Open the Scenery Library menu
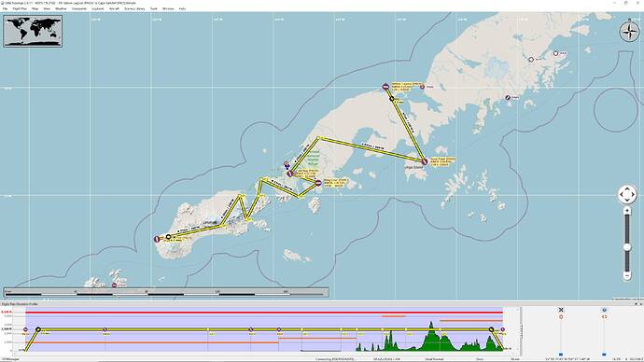The width and height of the screenshot is (644, 362). 134,8
